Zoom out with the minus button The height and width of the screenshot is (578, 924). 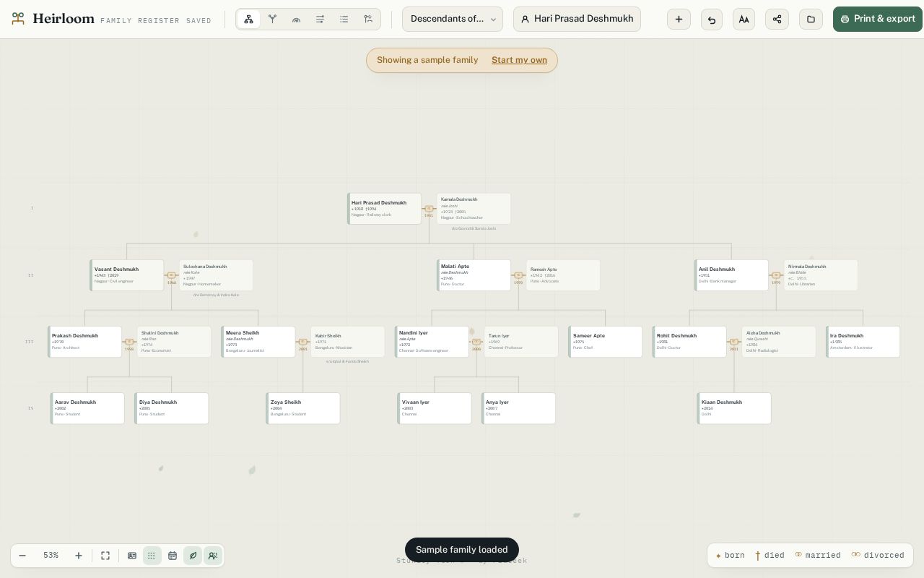click(22, 556)
